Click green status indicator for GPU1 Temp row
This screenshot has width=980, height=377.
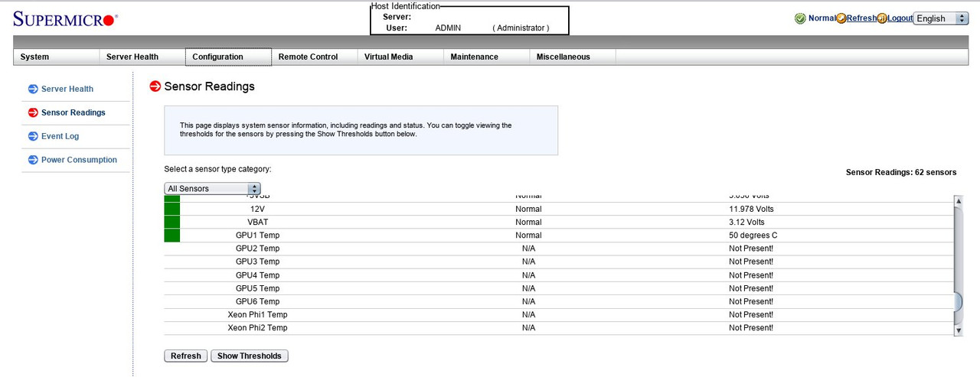(x=172, y=235)
